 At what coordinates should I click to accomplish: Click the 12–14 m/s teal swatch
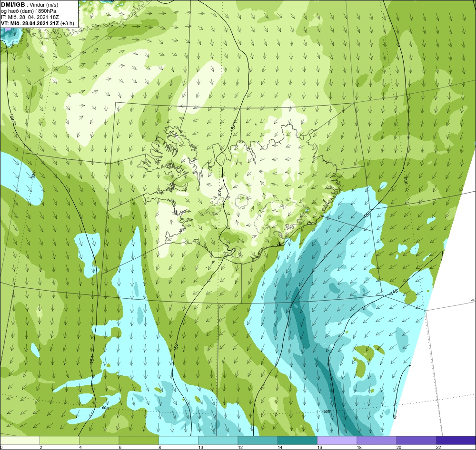(x=258, y=440)
